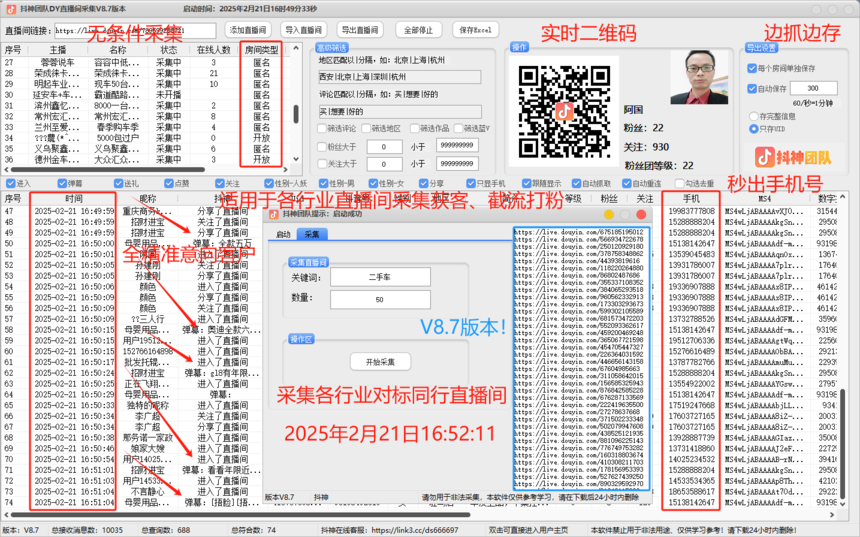Click the 时间 column header in message table
The height and width of the screenshot is (537, 860).
click(73, 199)
